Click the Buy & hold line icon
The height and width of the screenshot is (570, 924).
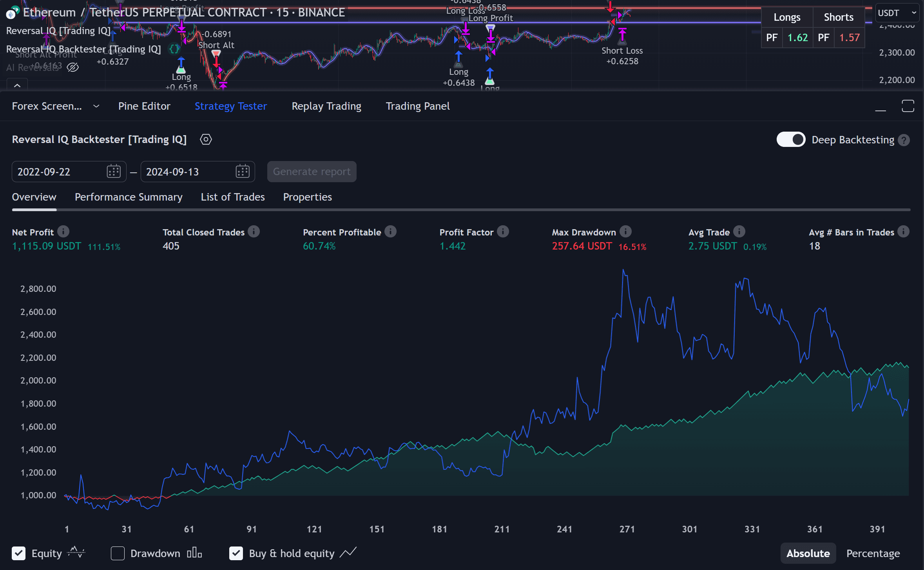pyautogui.click(x=348, y=552)
